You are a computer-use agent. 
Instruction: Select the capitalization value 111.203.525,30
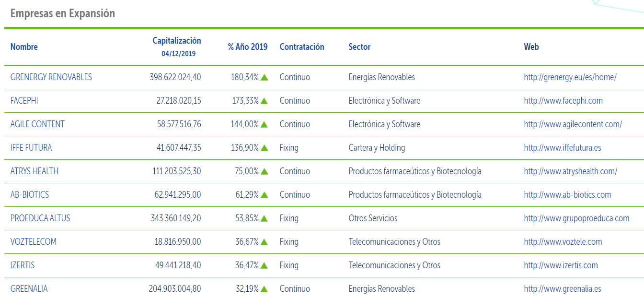[x=177, y=171]
